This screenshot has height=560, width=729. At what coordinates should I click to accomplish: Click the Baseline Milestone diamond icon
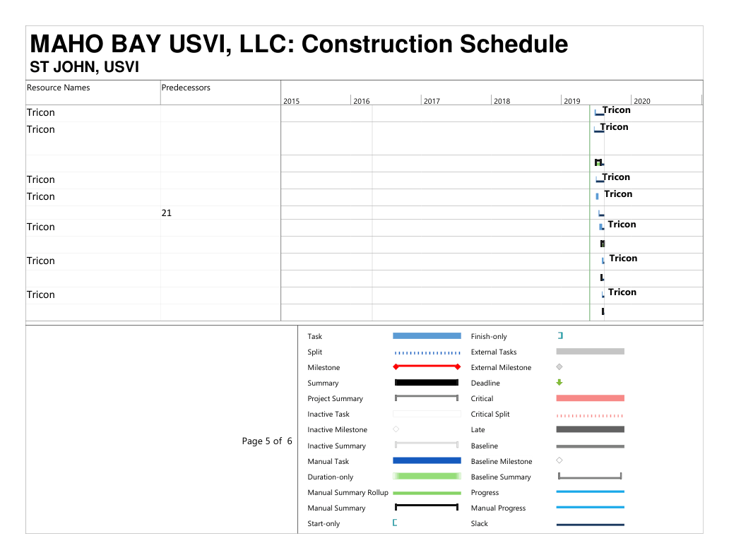coord(559,461)
